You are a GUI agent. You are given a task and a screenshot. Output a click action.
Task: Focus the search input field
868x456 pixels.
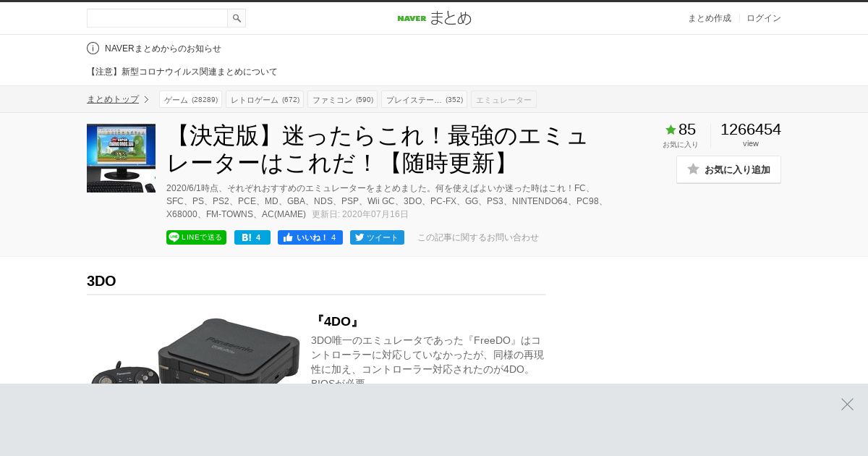157,18
